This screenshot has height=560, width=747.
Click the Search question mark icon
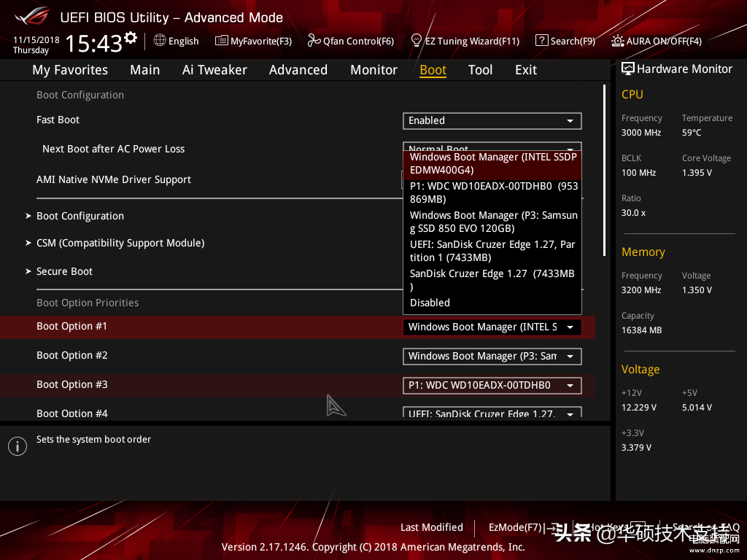[x=542, y=41]
